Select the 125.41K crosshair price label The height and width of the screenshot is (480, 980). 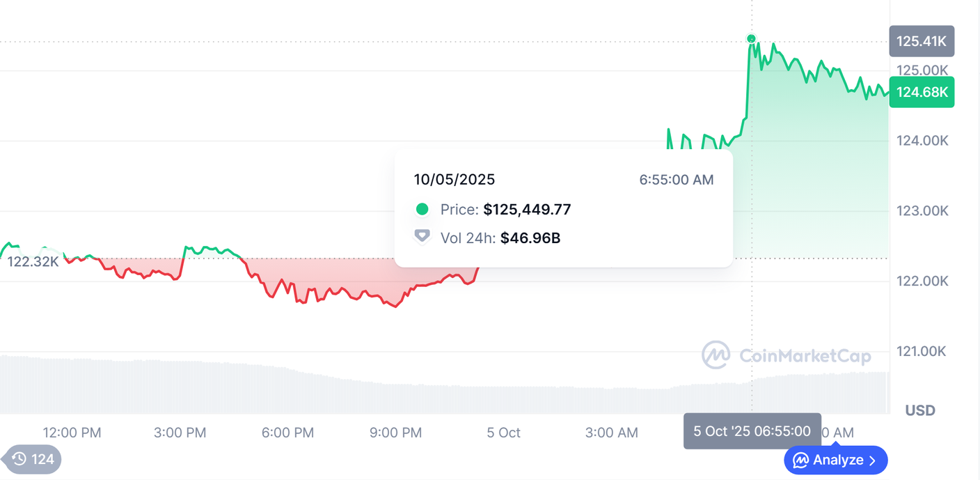[921, 41]
